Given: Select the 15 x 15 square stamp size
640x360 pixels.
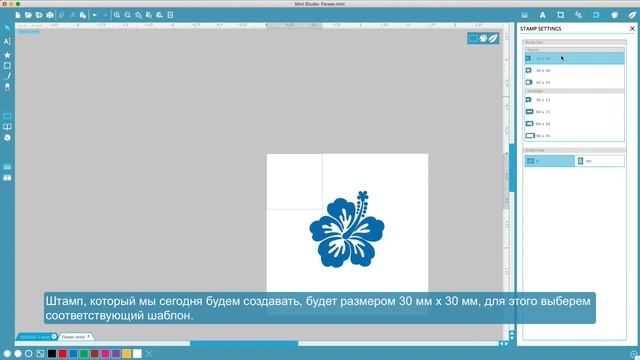Looking at the screenshot, I should pyautogui.click(x=574, y=58).
